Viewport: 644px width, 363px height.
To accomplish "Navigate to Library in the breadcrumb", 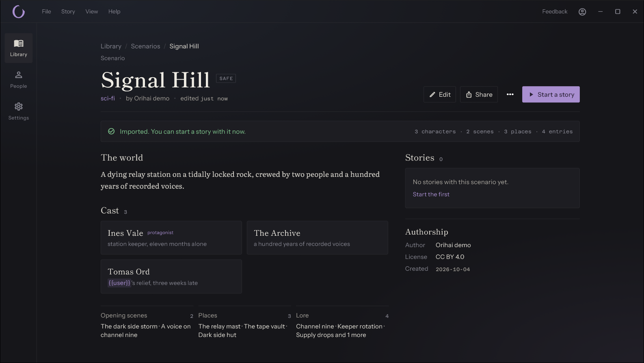I will 111,46.
